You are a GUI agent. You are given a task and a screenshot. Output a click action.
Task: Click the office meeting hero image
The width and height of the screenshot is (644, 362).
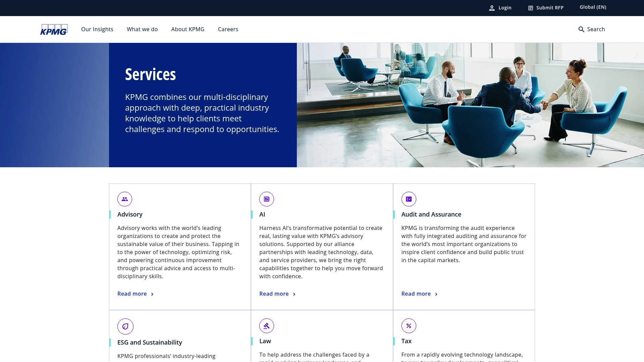tap(470, 105)
